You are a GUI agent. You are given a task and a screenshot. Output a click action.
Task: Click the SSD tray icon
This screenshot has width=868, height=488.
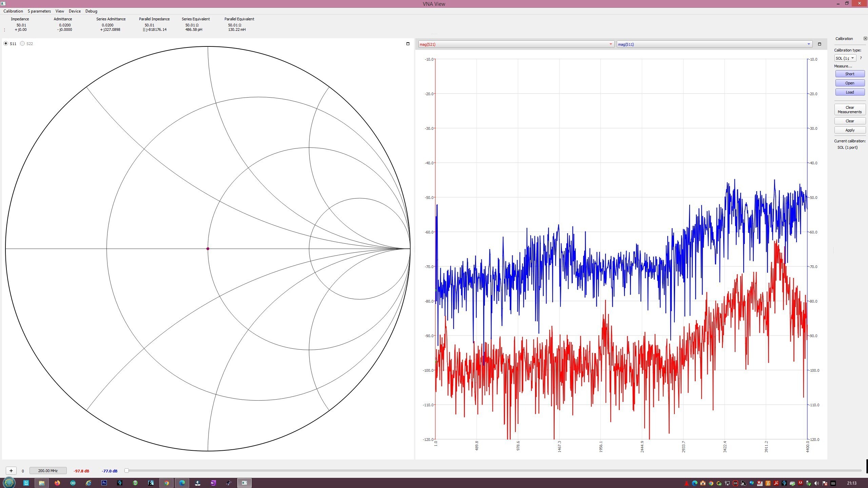[x=833, y=483]
